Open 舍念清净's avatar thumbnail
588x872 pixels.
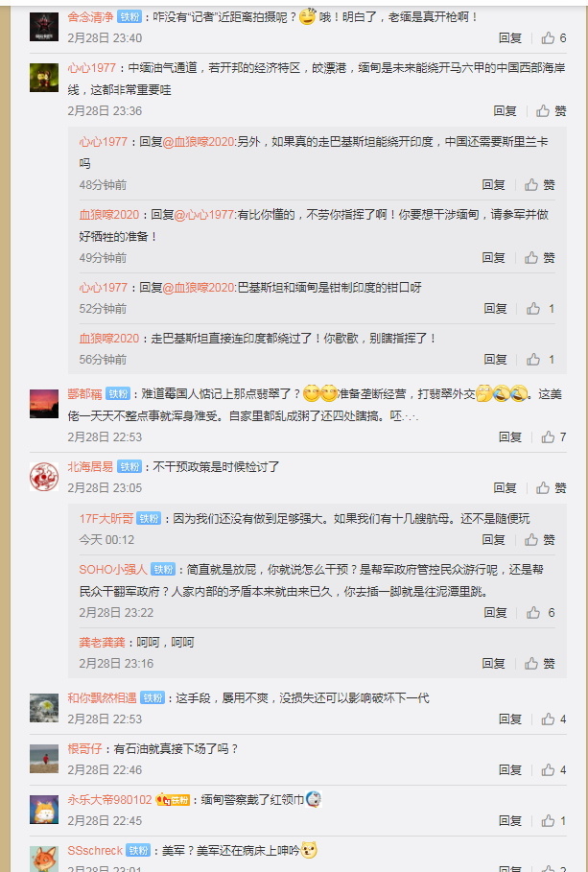tap(44, 27)
